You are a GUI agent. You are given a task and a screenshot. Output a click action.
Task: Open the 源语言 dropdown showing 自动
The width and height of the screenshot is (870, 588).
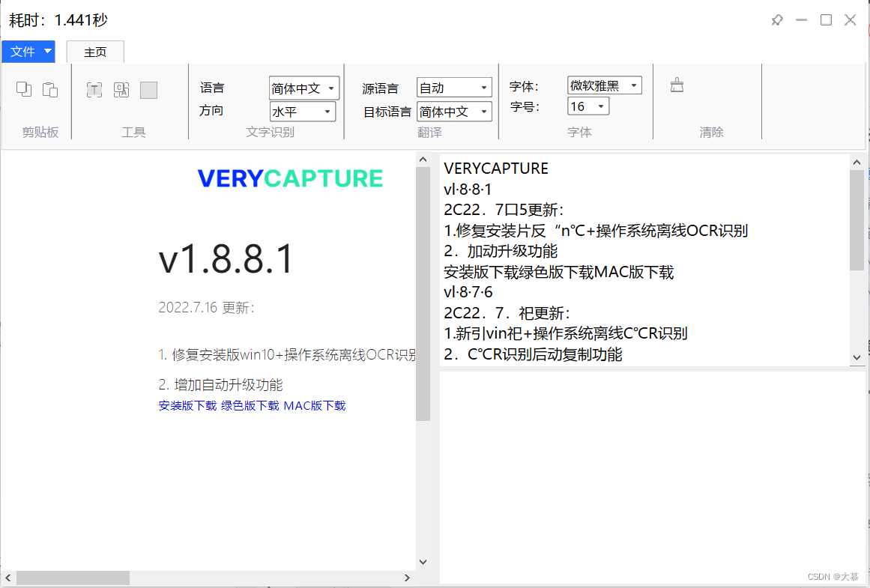tap(454, 88)
